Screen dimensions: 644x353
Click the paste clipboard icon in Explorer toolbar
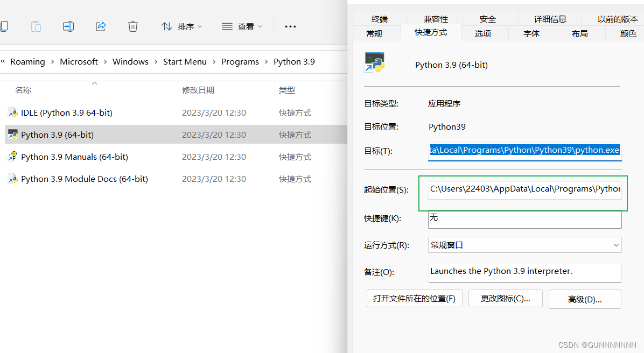pos(36,27)
